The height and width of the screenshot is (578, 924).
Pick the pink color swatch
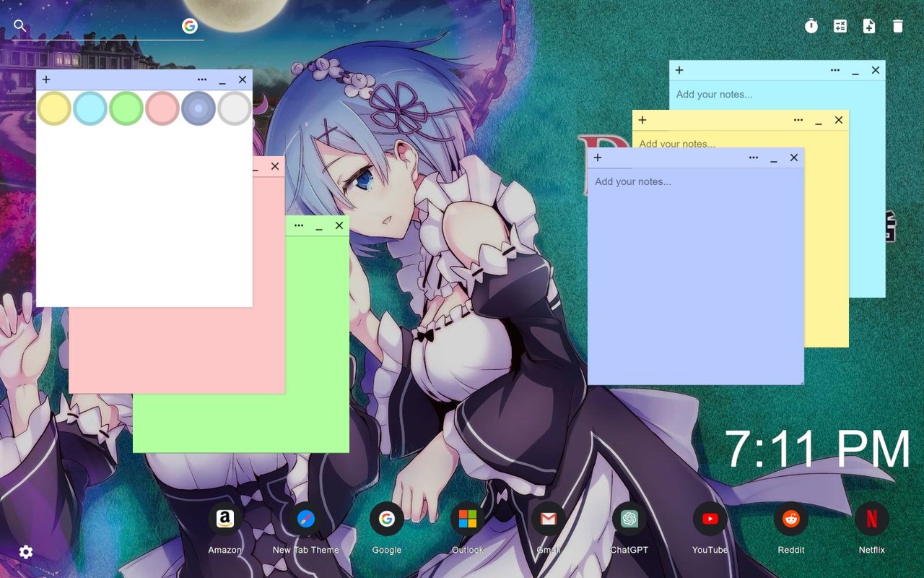click(x=162, y=108)
